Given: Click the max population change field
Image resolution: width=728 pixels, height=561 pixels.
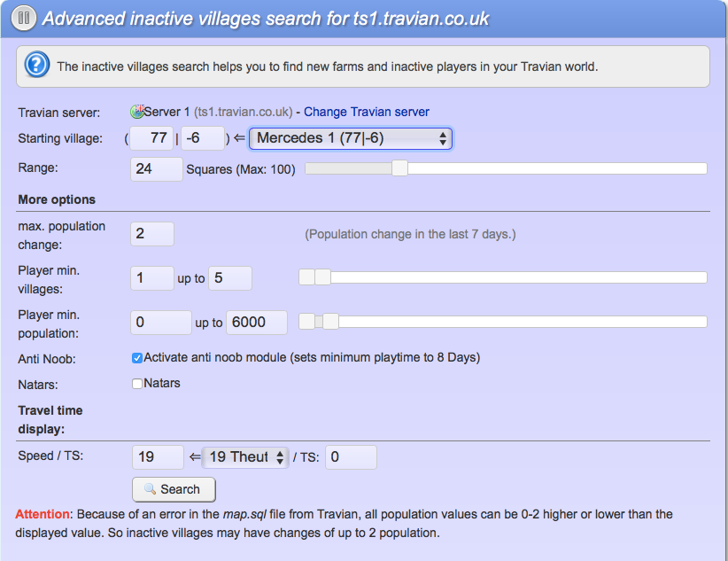Looking at the screenshot, I should (x=152, y=234).
